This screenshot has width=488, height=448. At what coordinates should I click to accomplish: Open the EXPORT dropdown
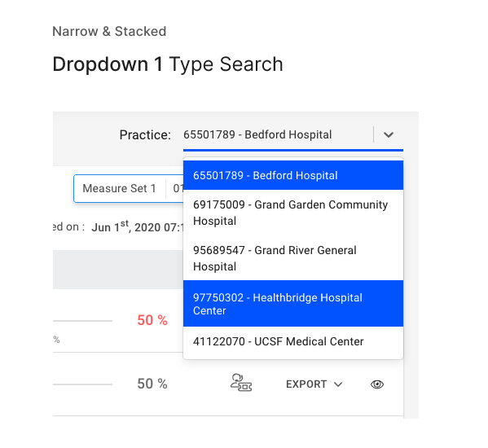click(x=314, y=384)
